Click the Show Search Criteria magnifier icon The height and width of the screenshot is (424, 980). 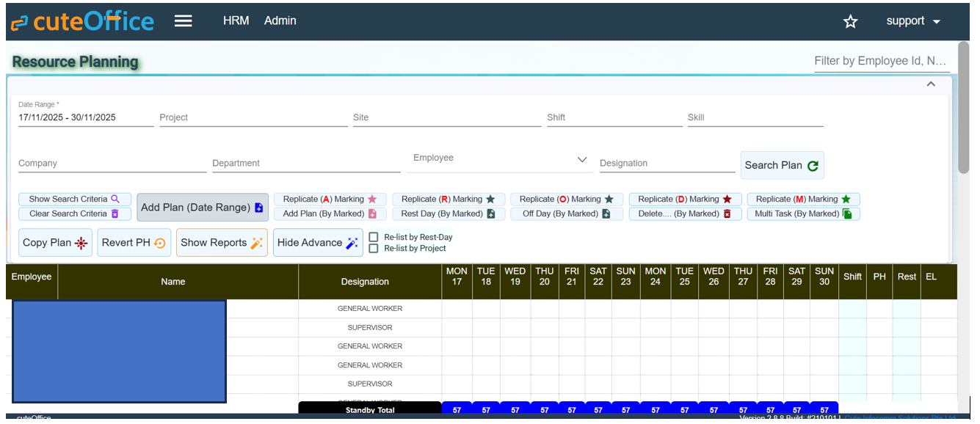click(115, 199)
